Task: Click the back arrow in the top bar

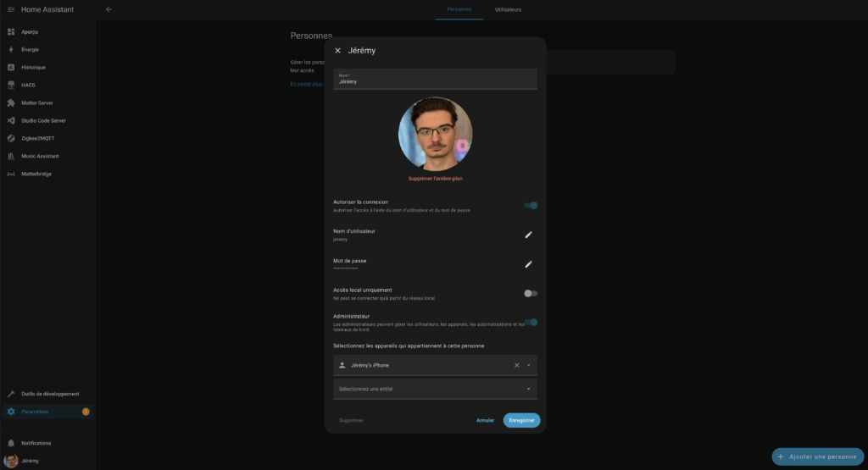Action: [108, 9]
